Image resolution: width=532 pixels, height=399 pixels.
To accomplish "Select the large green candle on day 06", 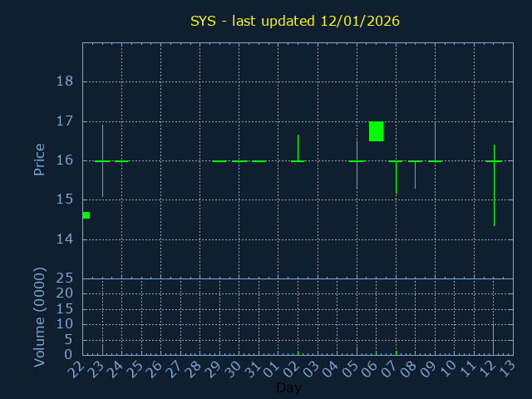I will 376,131.
